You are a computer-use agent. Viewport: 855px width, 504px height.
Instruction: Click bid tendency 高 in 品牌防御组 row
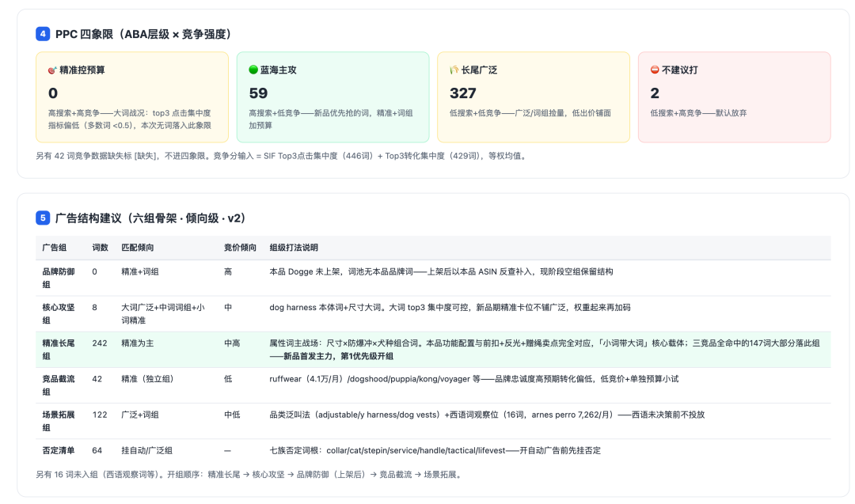pos(228,271)
